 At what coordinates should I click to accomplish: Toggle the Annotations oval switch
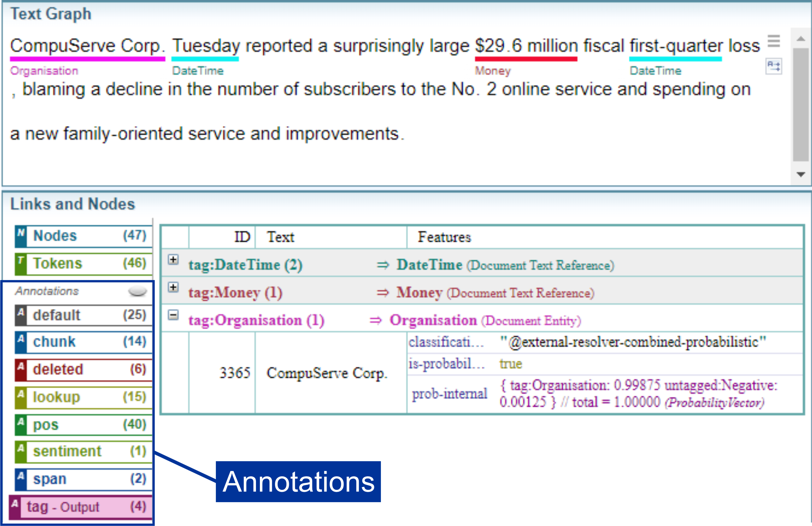137,291
